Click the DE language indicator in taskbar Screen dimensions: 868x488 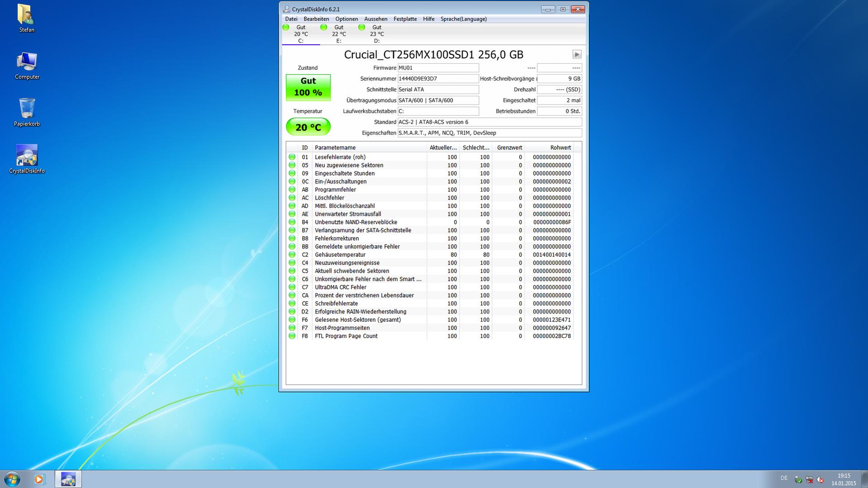tap(784, 478)
